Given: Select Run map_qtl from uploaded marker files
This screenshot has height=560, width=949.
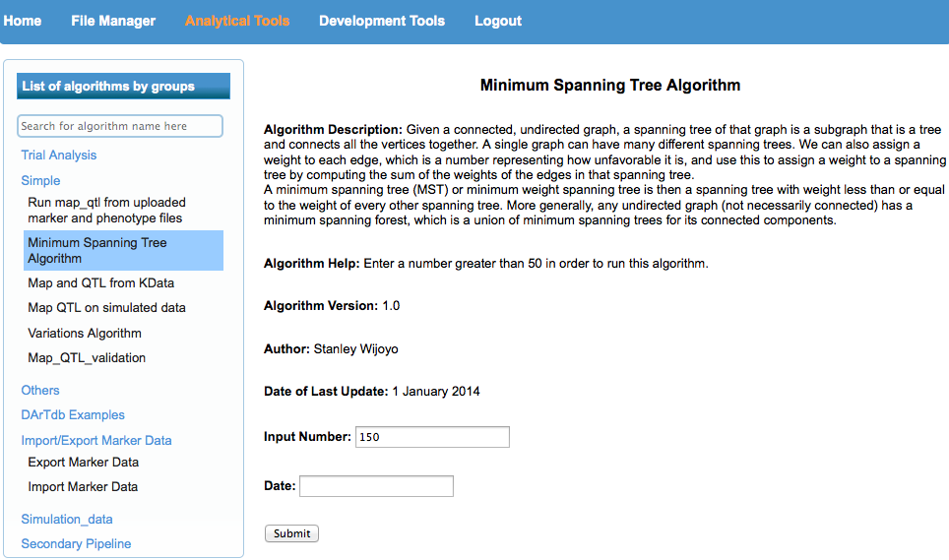Looking at the screenshot, I should (x=106, y=210).
